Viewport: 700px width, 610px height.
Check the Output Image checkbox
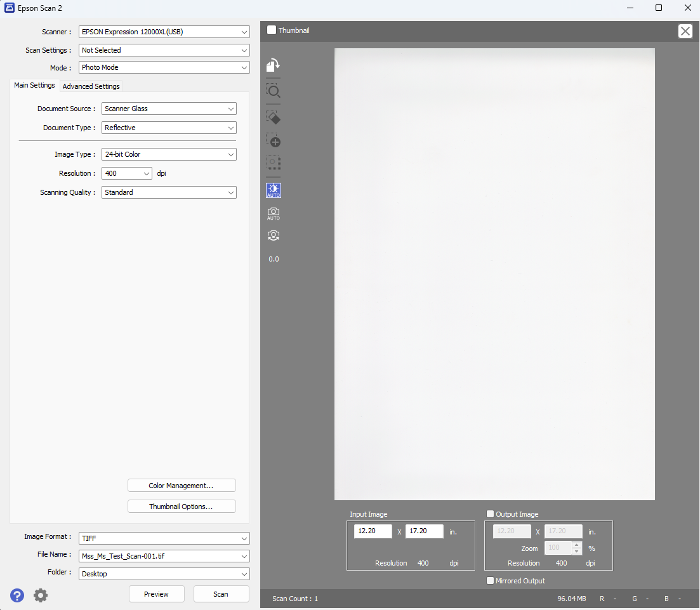(490, 514)
